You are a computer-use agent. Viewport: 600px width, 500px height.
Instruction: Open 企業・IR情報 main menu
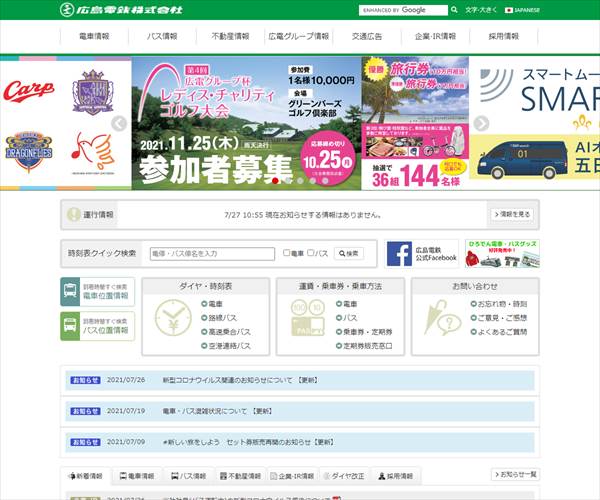[435, 36]
